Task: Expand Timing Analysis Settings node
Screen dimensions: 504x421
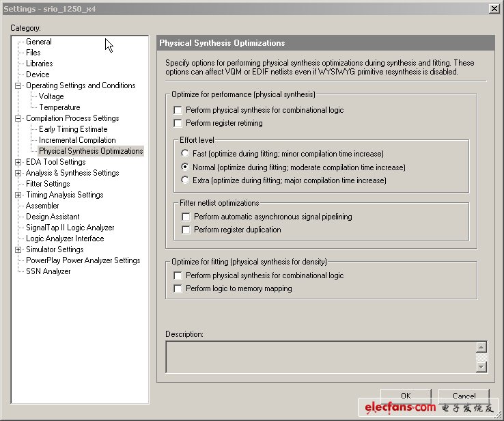Action: tap(18, 195)
